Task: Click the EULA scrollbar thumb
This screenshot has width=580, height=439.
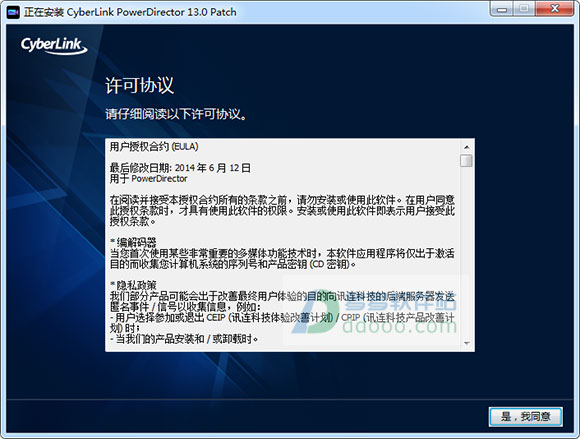Action: 466,161
